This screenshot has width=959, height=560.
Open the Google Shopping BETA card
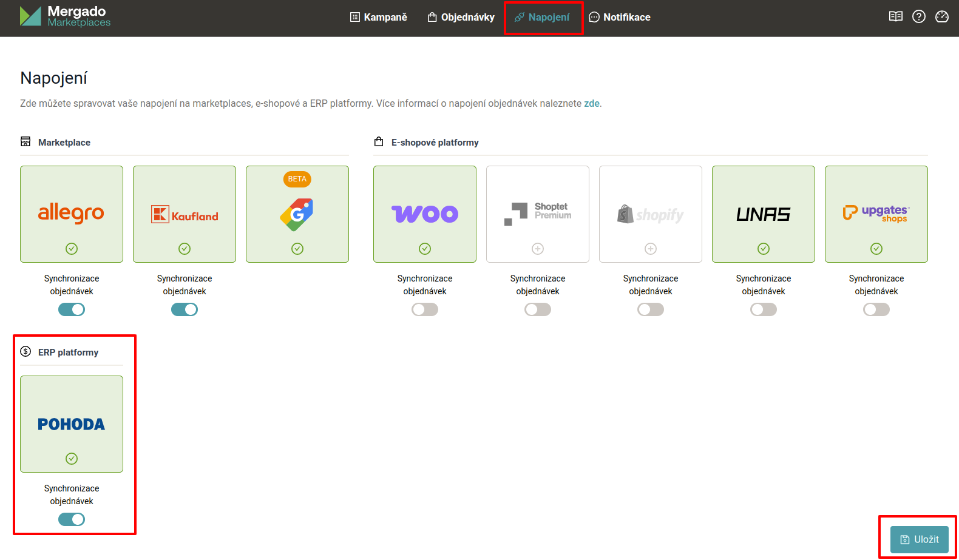[297, 214]
